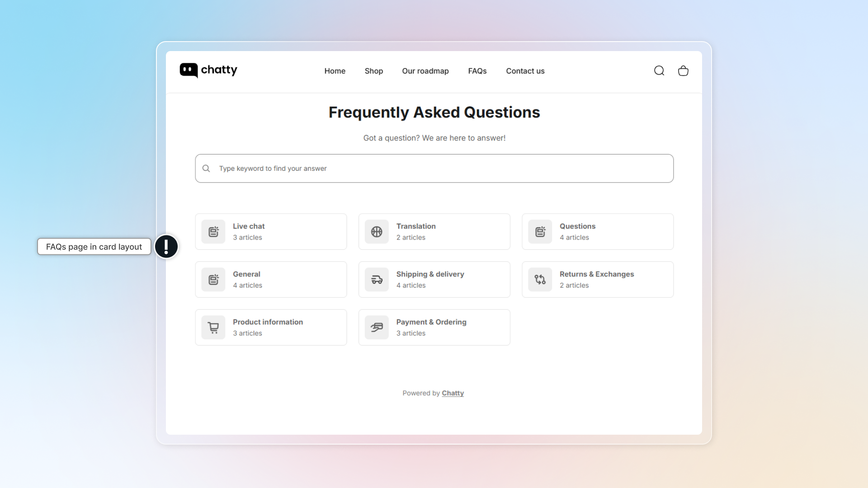Screen dimensions: 868x488
Task: Click the search magnifier icon in header
Action: click(659, 70)
